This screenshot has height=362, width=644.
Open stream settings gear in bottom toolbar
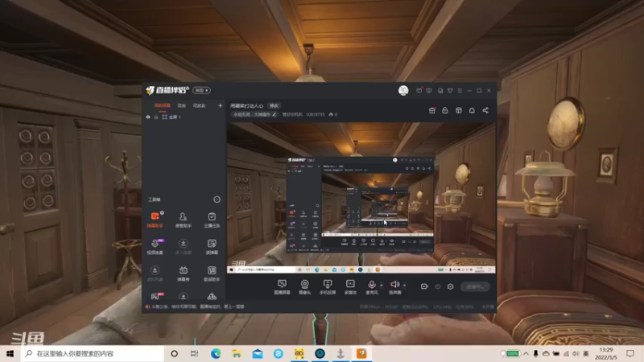451,286
